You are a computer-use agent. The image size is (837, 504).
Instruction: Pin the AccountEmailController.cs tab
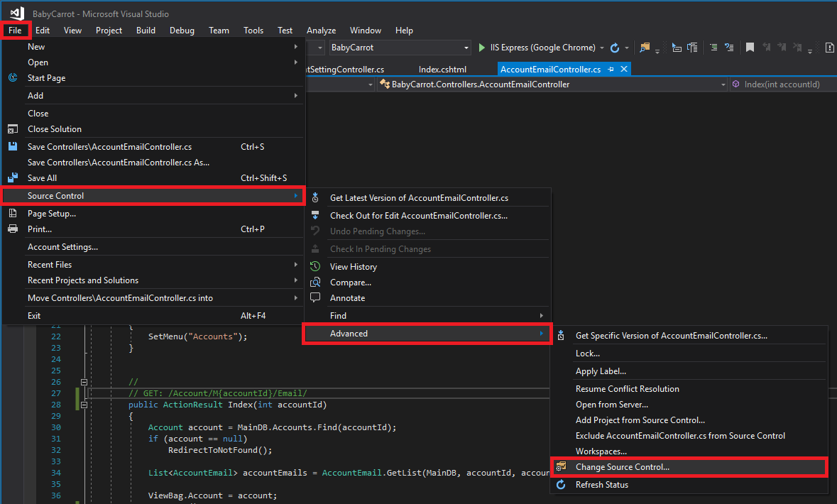pos(611,69)
